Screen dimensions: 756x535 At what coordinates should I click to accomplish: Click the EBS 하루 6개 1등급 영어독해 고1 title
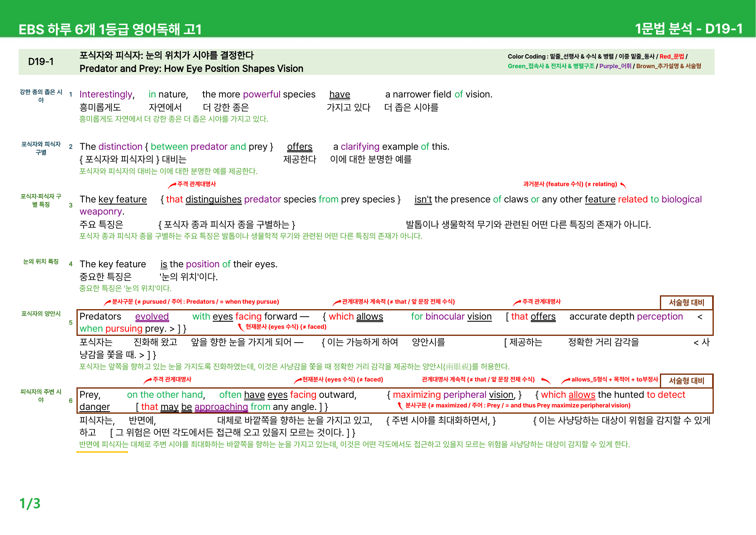click(x=110, y=29)
